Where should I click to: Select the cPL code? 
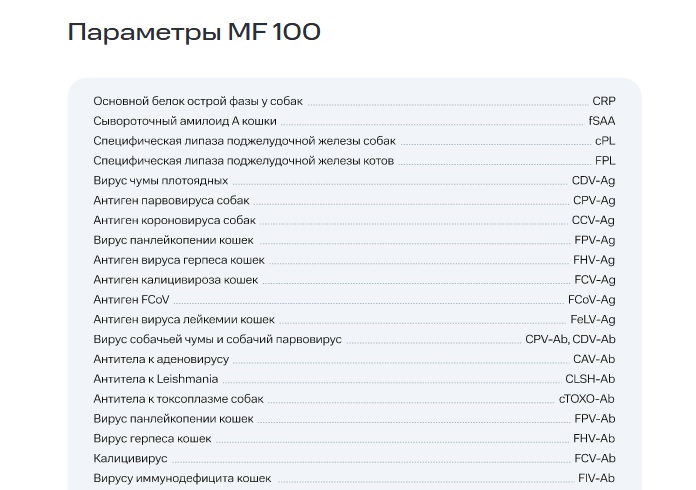pyautogui.click(x=604, y=141)
